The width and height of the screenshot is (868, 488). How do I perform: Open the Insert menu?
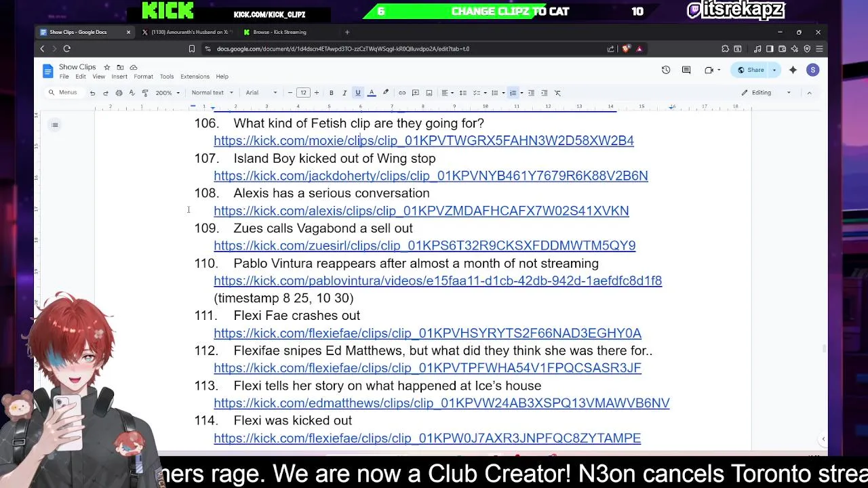[119, 77]
